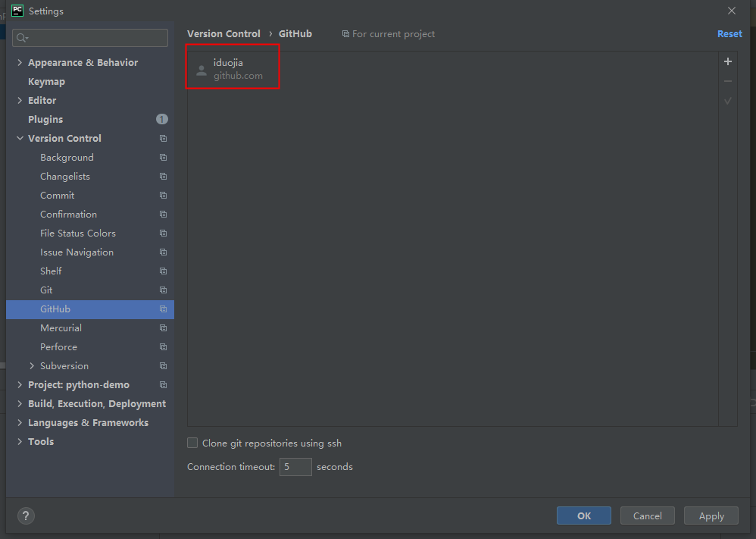Click the OK button
Screen dimensions: 756x539
pyautogui.click(x=584, y=515)
